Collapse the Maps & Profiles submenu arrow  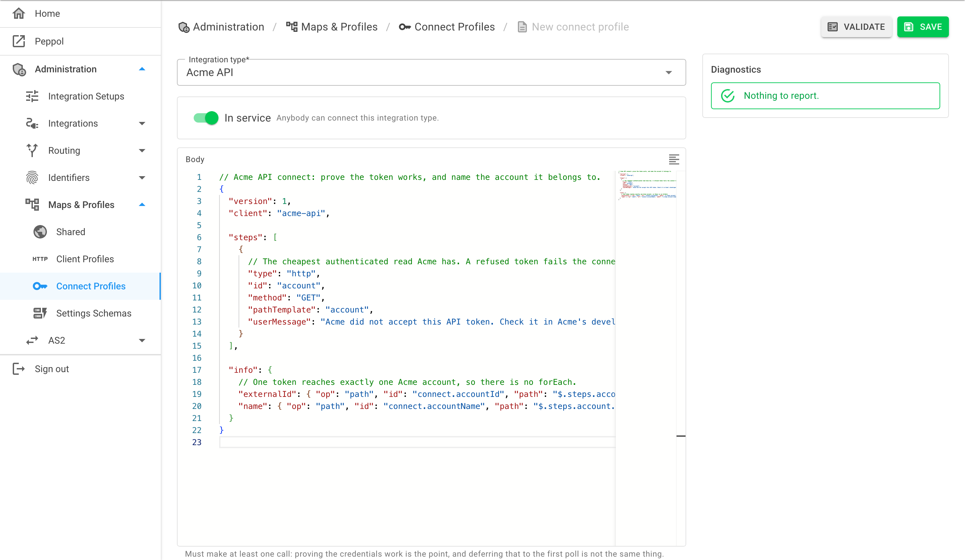[142, 205]
